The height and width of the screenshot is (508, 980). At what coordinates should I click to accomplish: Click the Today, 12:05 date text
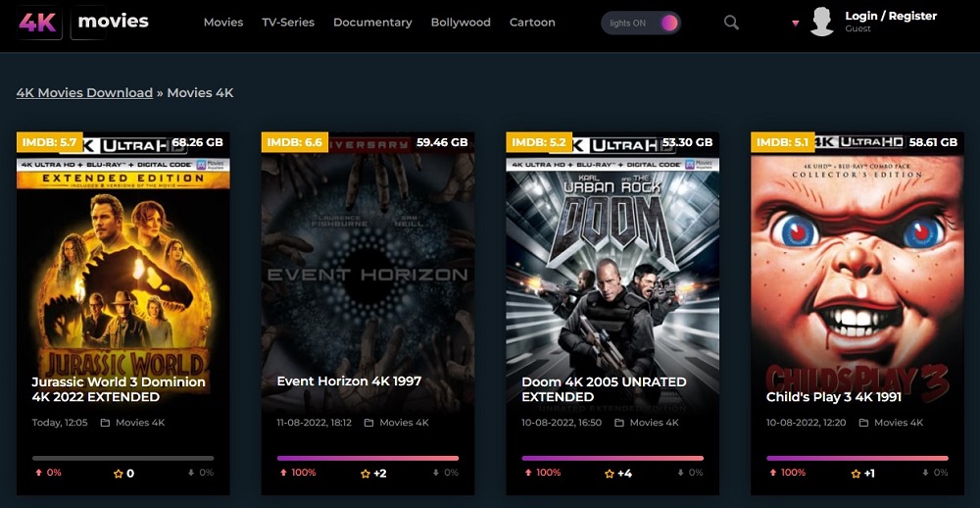(60, 423)
